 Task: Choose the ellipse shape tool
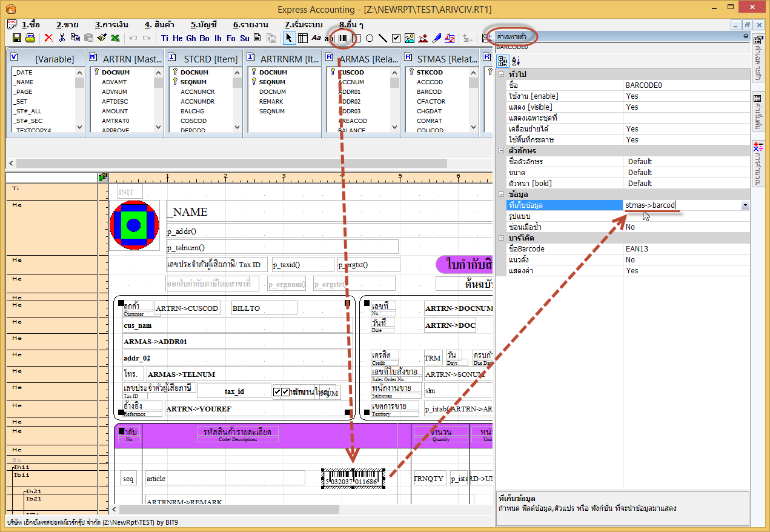[369, 38]
